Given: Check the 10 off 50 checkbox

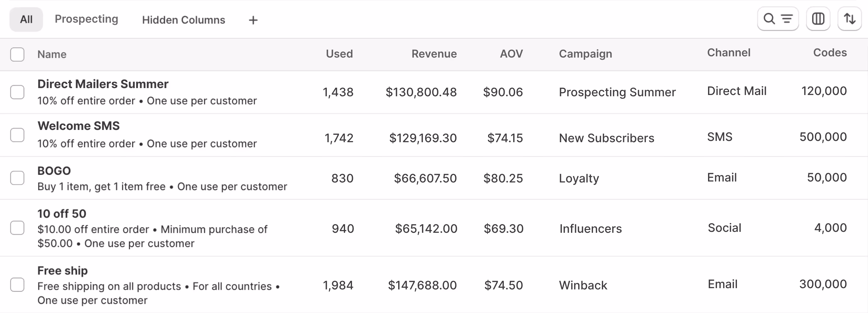Looking at the screenshot, I should pyautogui.click(x=17, y=228).
